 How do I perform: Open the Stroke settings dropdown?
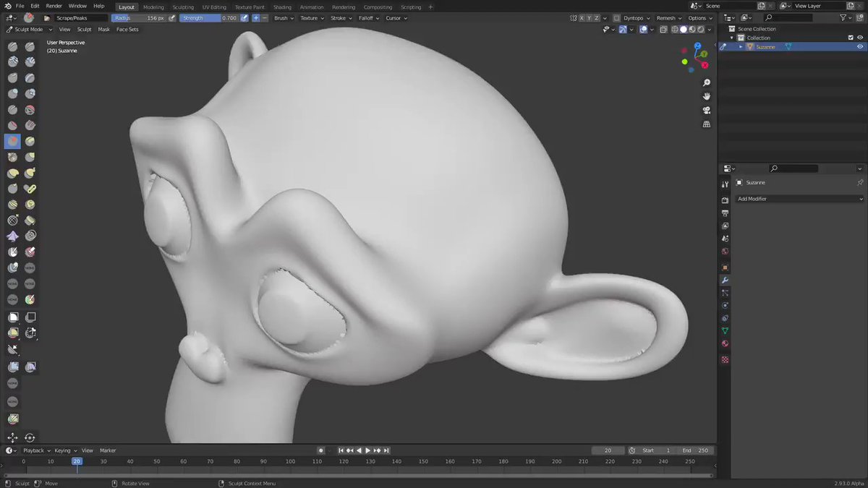pyautogui.click(x=341, y=18)
